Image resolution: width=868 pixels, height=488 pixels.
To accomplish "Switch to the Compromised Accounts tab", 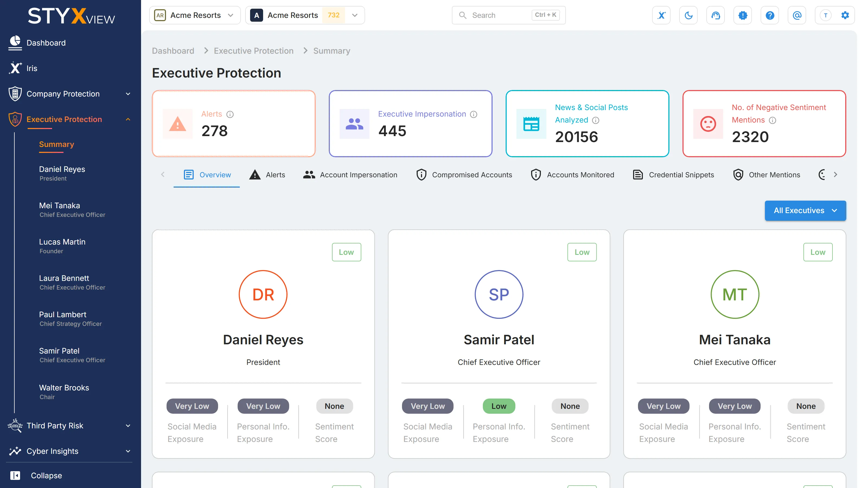I will pos(464,175).
